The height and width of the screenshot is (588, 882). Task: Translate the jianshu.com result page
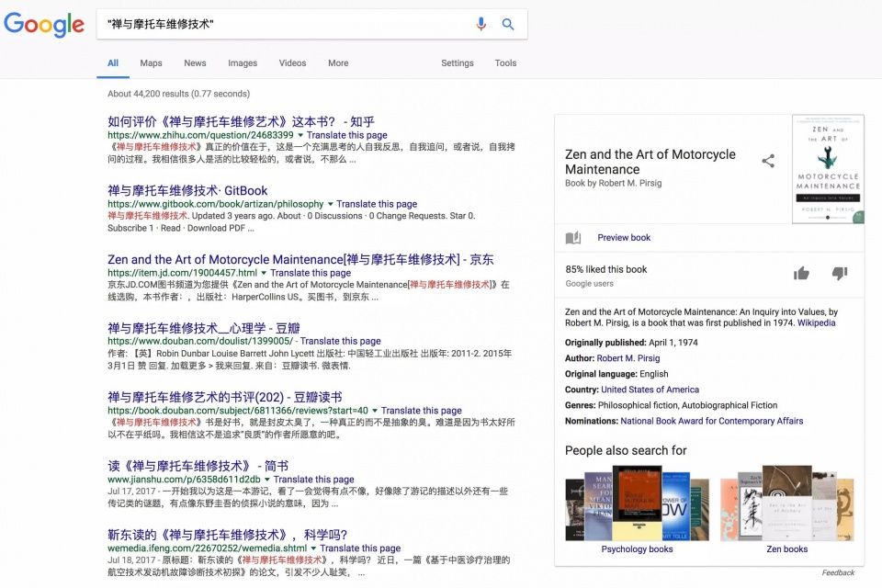tap(314, 479)
